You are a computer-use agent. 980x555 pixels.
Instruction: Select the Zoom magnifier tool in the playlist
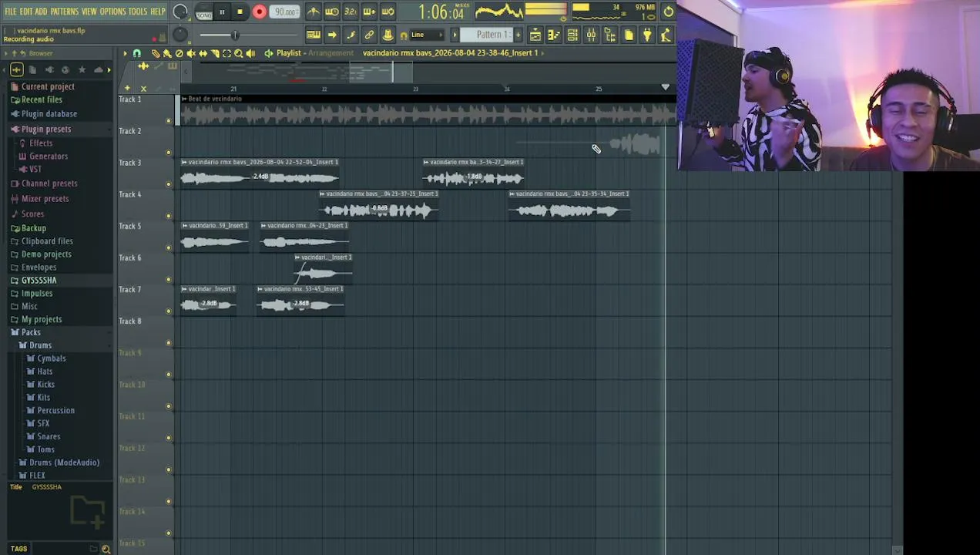coord(238,53)
